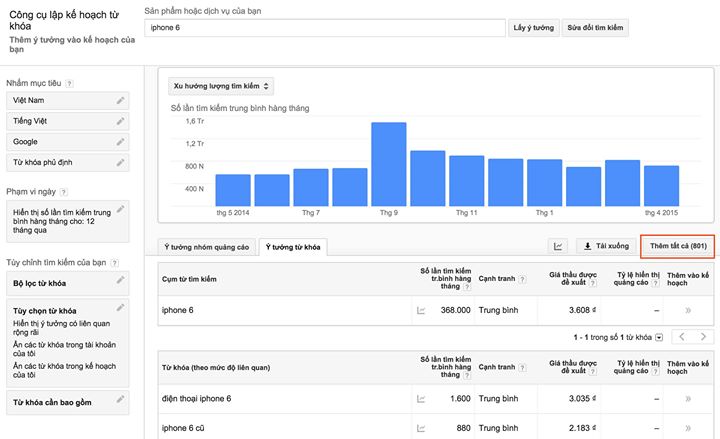
Task: Click the 3.035 suggested bid value
Action: pyautogui.click(x=582, y=399)
